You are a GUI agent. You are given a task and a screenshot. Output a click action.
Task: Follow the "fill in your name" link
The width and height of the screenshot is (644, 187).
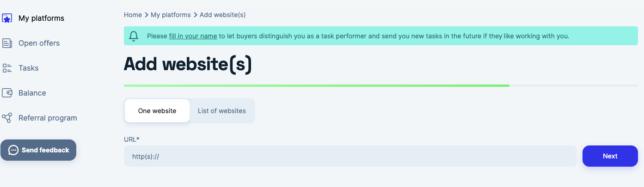193,36
